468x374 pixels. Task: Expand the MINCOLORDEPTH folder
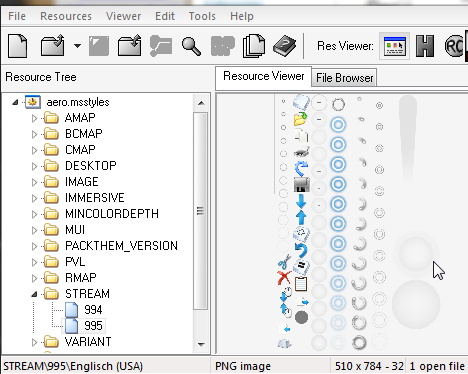(x=34, y=214)
